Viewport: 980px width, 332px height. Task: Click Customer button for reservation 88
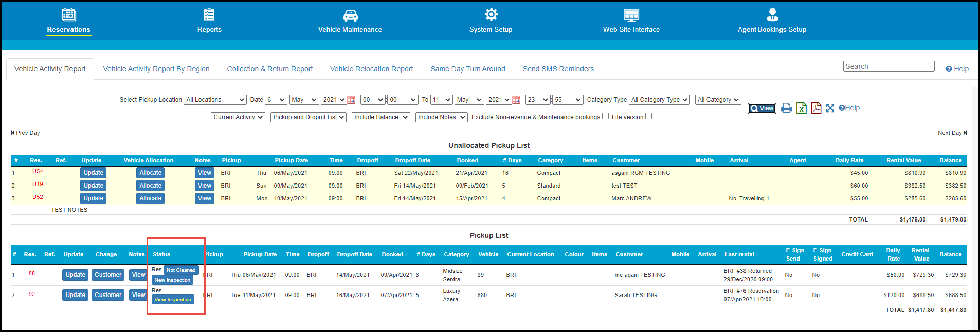coord(108,275)
